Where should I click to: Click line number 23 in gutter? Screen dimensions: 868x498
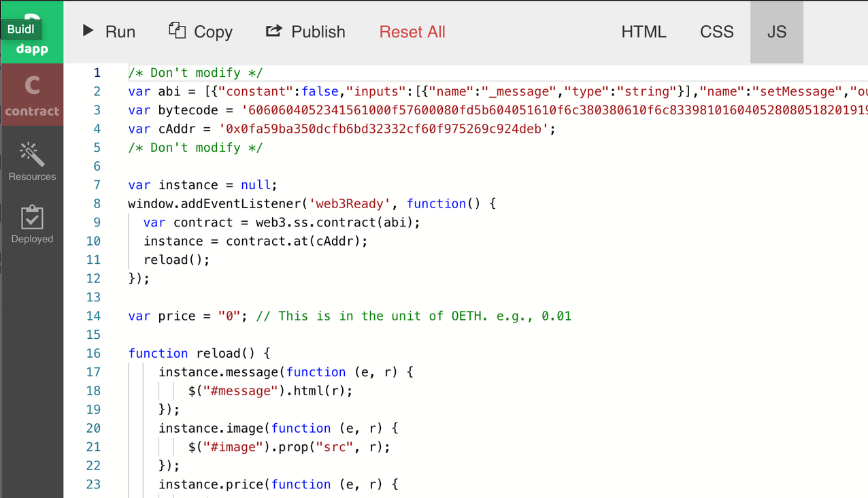(93, 484)
